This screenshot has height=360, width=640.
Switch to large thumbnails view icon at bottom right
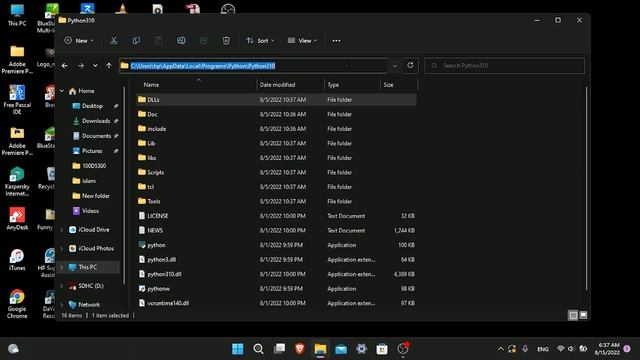coord(583,315)
